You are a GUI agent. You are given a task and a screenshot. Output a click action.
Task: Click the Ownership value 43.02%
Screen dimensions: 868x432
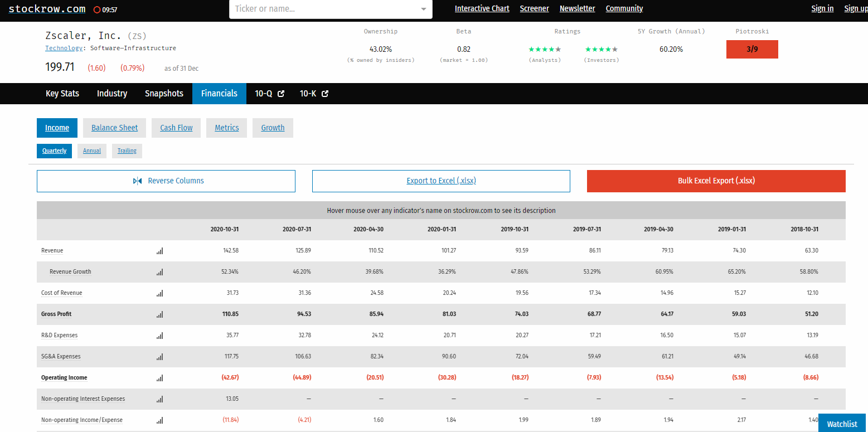[x=381, y=49]
